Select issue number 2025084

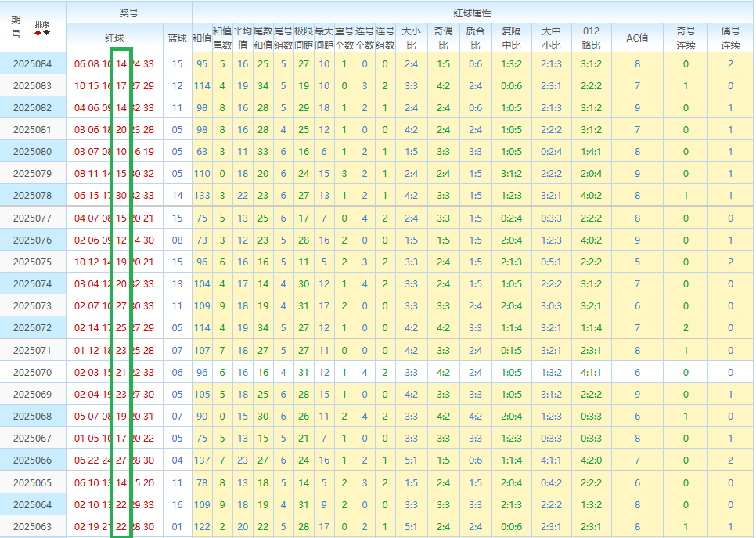click(x=32, y=63)
